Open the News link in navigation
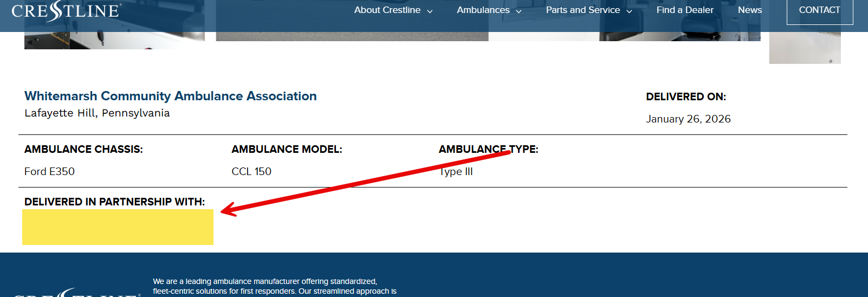Image resolution: width=868 pixels, height=297 pixels. pos(750,10)
